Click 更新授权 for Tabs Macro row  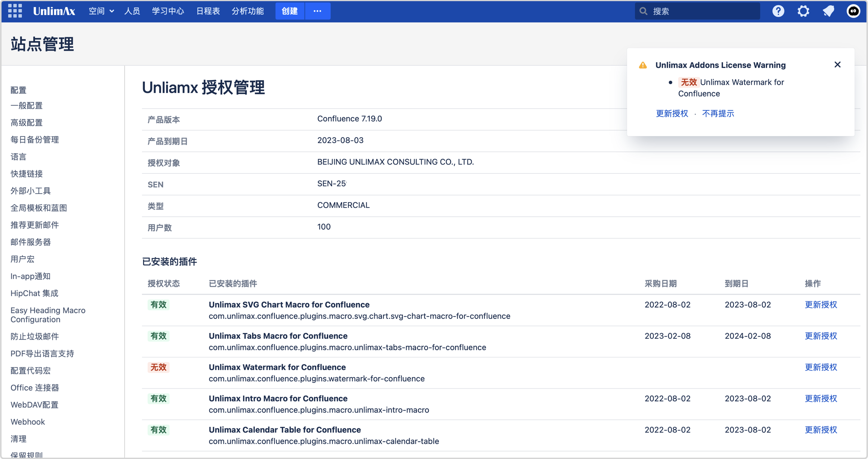[x=821, y=336]
